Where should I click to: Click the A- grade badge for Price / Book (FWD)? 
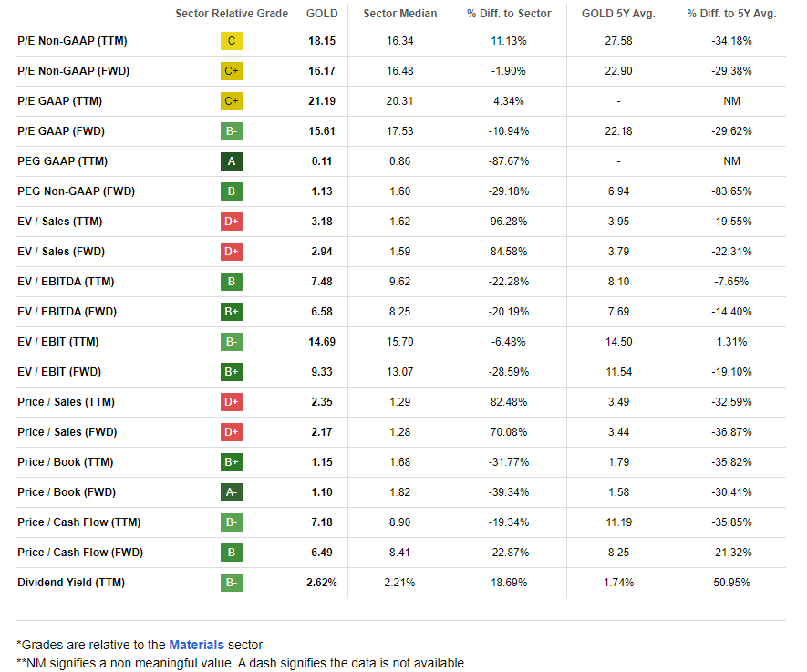point(232,492)
